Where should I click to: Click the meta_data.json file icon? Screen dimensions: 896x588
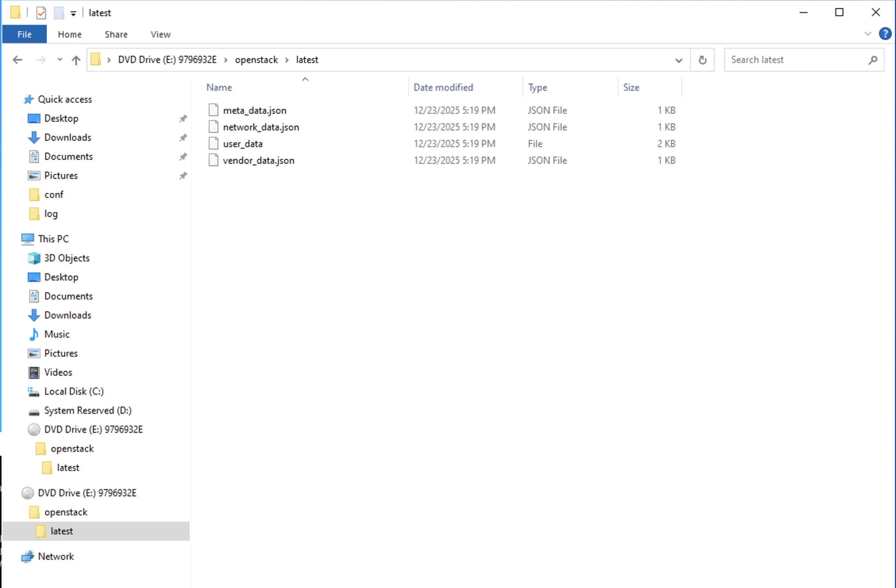click(213, 110)
